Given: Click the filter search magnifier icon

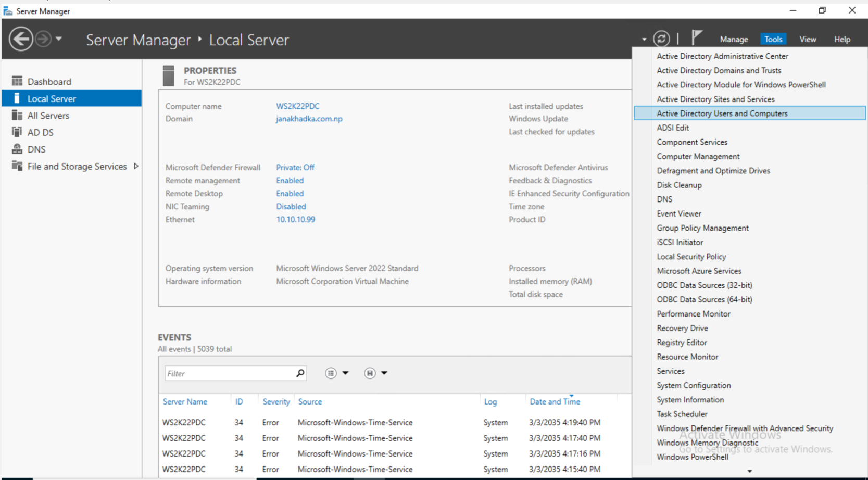Looking at the screenshot, I should click(x=300, y=373).
